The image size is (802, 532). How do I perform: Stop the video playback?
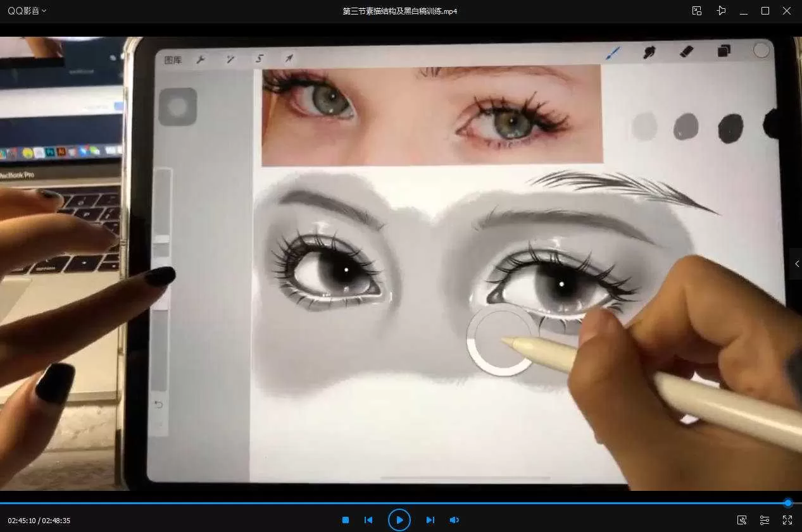click(x=346, y=520)
